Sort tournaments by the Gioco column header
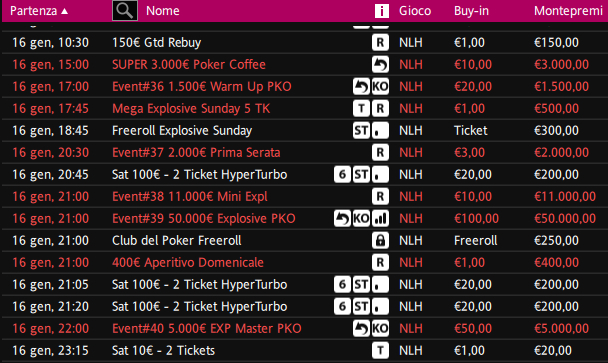This screenshot has height=363, width=608. click(x=415, y=11)
